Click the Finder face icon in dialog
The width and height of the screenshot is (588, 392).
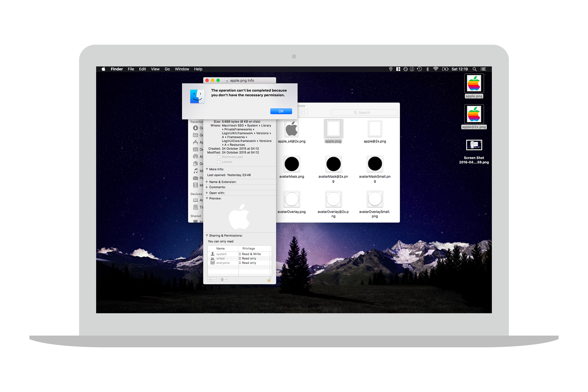[x=197, y=96]
